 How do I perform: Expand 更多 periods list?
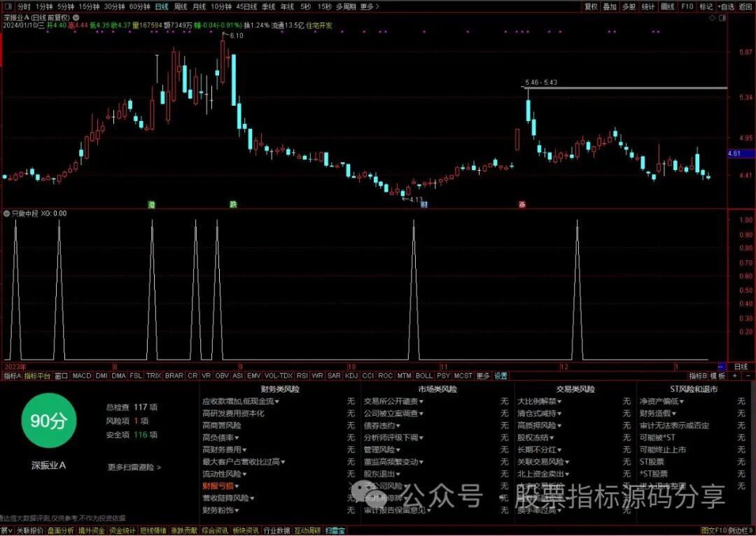(370, 7)
